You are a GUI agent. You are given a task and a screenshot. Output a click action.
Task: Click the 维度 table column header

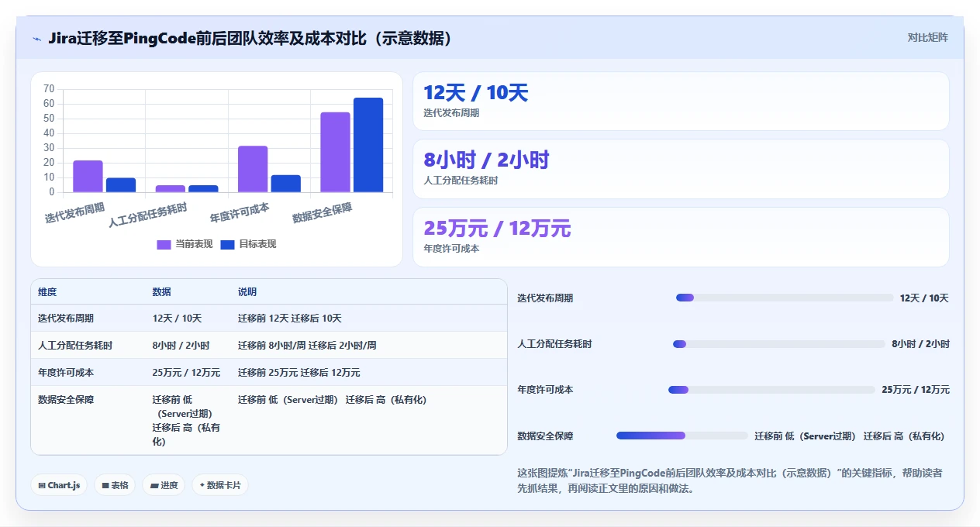[x=47, y=292]
